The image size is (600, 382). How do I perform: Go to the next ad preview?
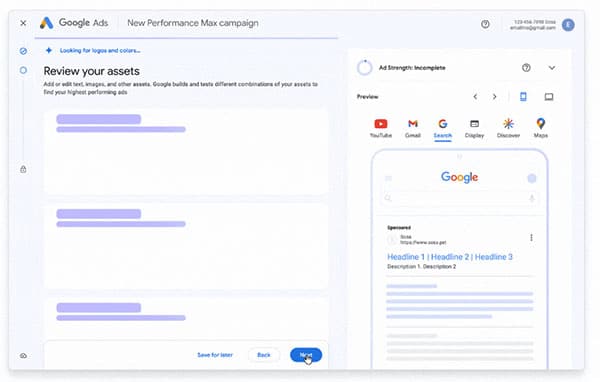pyautogui.click(x=494, y=97)
